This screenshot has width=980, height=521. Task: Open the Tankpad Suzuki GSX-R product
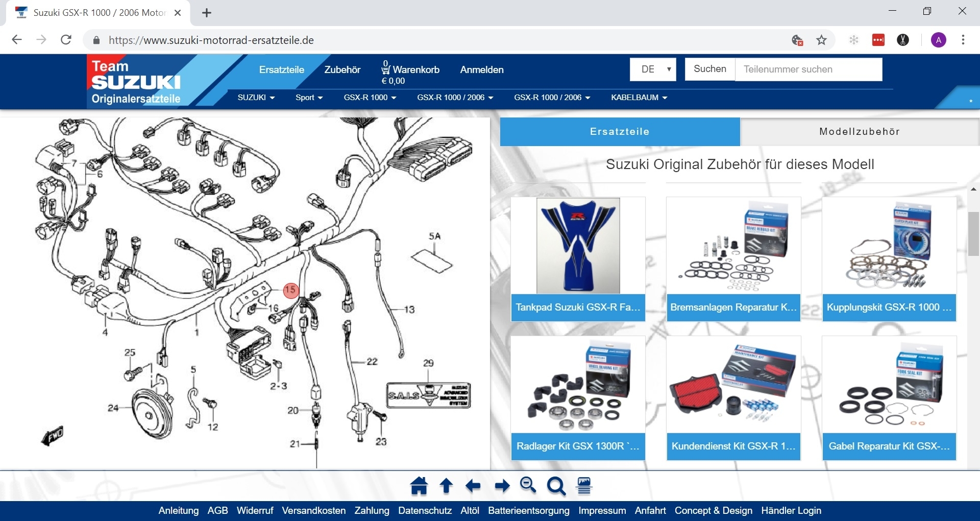point(578,259)
